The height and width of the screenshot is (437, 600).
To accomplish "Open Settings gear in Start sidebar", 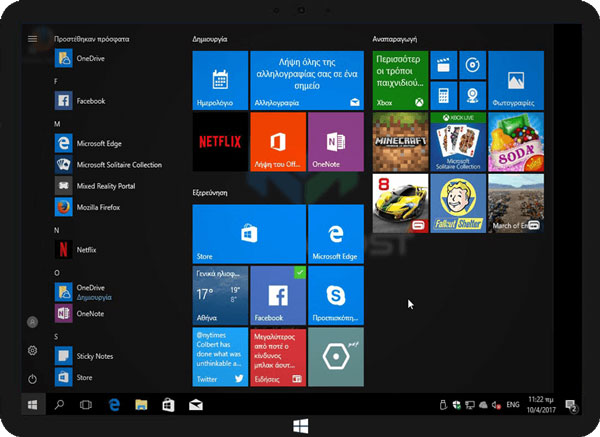I will (x=33, y=350).
